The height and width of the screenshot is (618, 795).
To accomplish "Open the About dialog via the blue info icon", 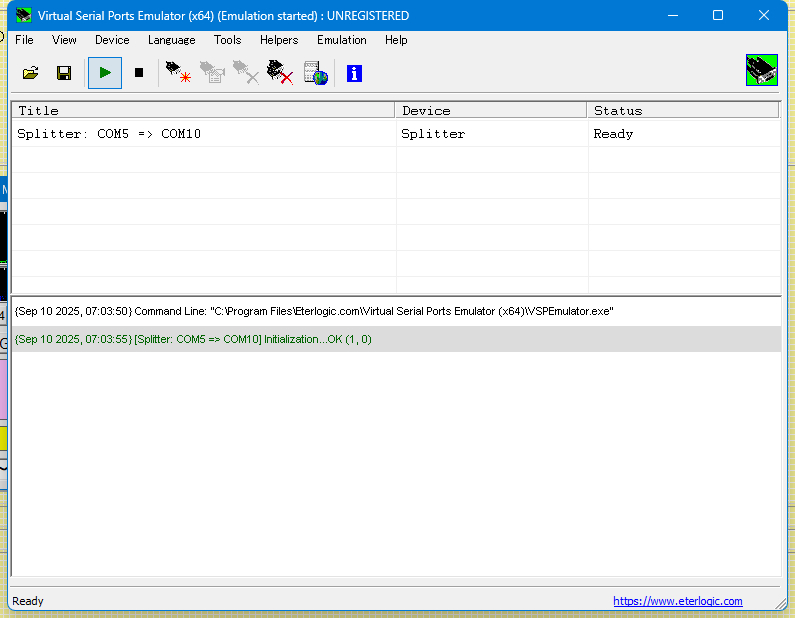I will pyautogui.click(x=354, y=74).
